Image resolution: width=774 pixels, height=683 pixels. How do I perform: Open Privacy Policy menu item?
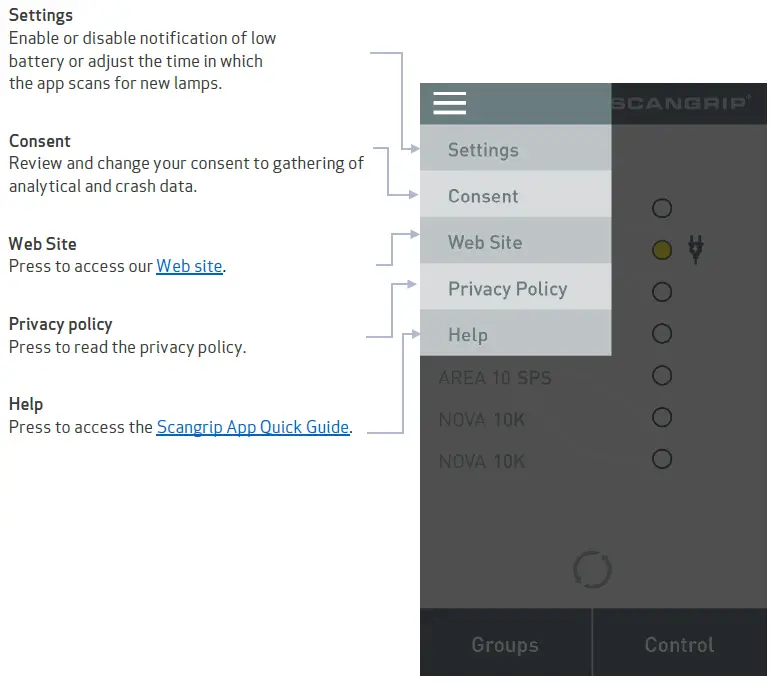pyautogui.click(x=515, y=287)
